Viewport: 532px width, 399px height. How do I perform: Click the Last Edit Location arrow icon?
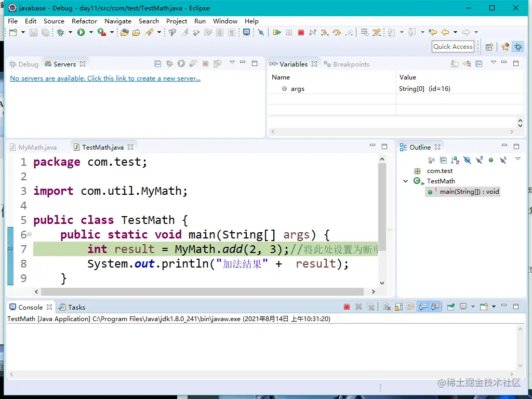pyautogui.click(x=433, y=32)
